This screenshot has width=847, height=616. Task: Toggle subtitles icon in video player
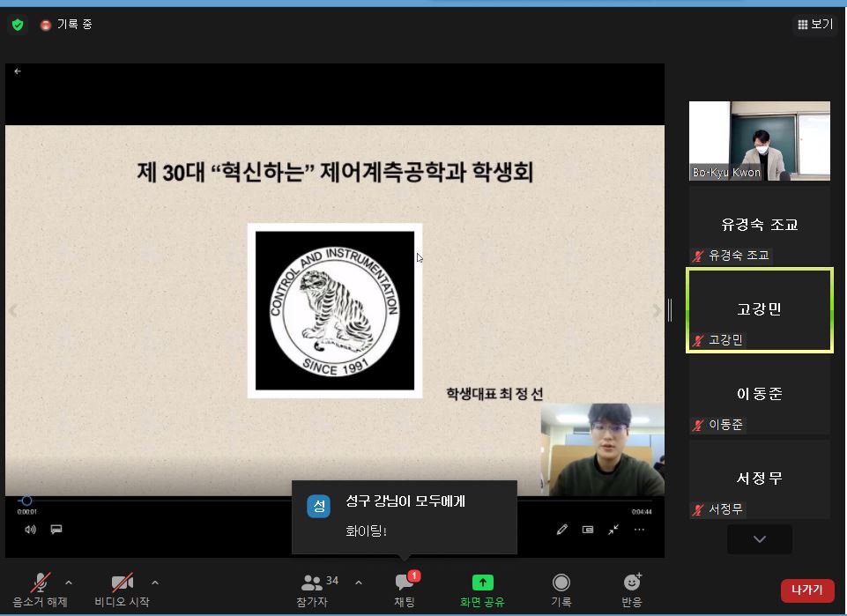[56, 530]
